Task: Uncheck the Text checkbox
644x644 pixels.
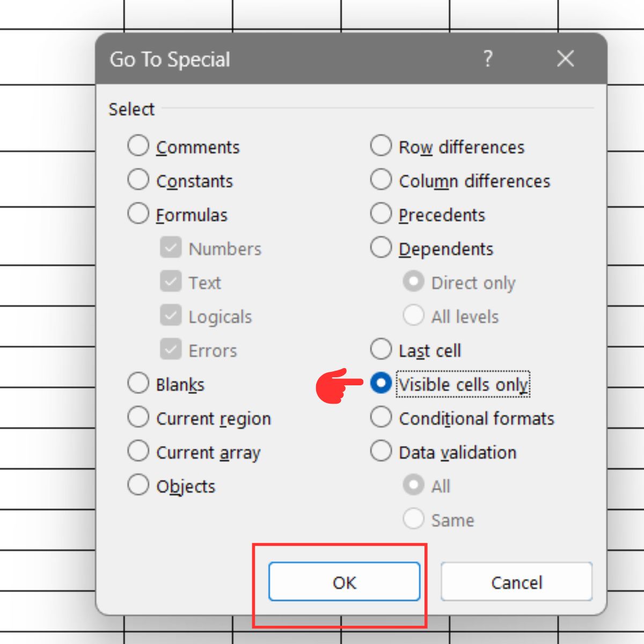Action: click(x=171, y=282)
